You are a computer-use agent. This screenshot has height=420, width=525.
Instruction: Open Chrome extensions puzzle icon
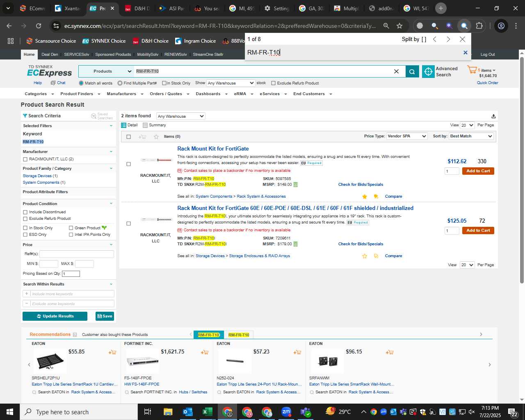point(479,26)
